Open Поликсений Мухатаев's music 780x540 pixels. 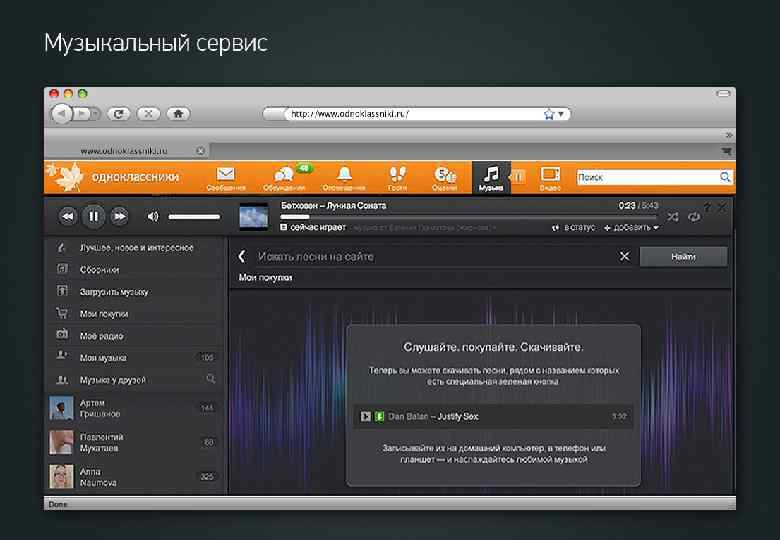(x=135, y=442)
